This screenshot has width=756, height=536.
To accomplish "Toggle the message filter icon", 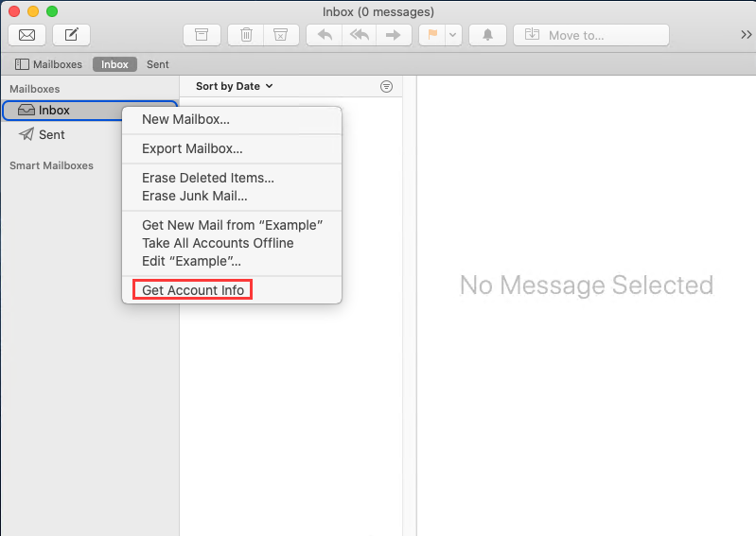I will click(x=386, y=86).
